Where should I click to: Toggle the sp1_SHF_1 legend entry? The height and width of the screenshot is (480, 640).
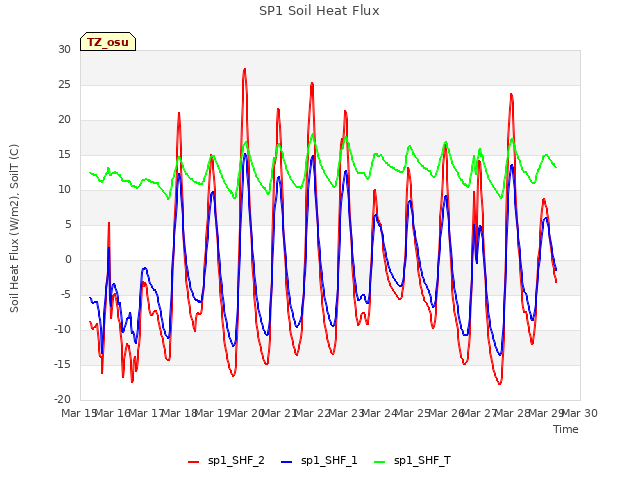pos(319,461)
